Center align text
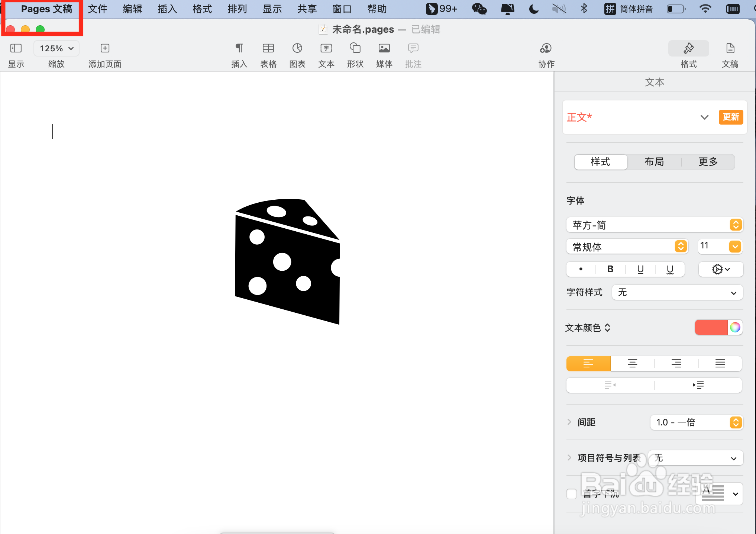This screenshot has height=534, width=756. coord(632,363)
